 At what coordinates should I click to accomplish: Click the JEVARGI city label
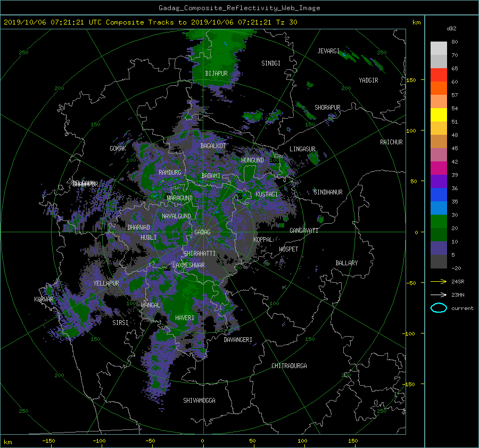(328, 51)
